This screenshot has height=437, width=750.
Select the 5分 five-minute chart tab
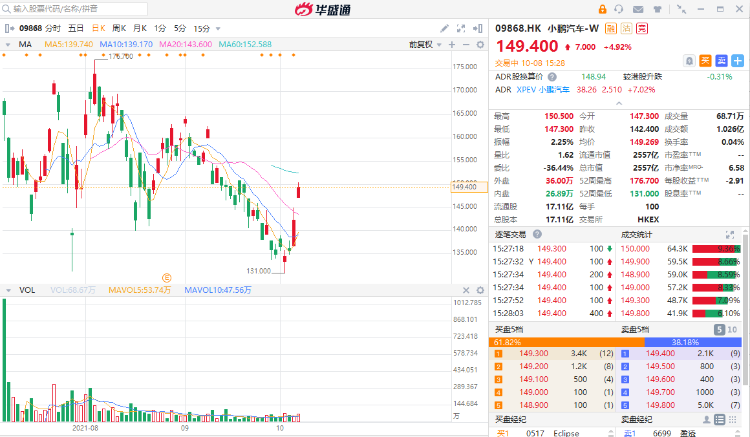pos(180,29)
